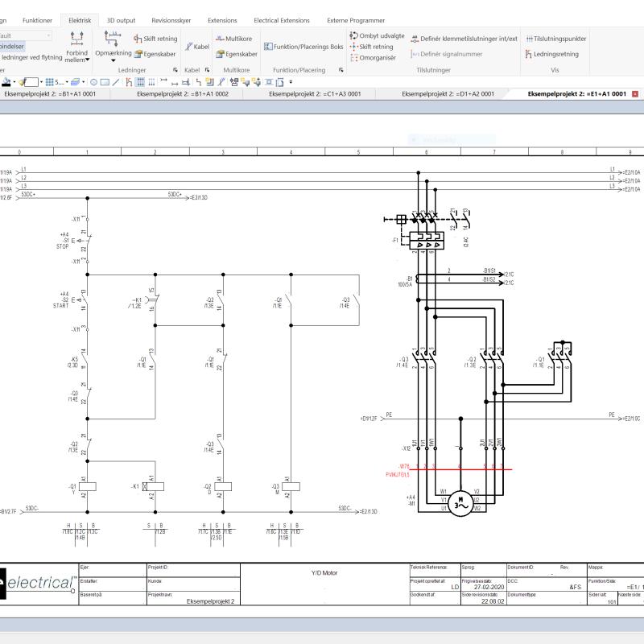Open Egenskaber in the Multikore group
Viewport: 644px width, 644px height.
pyautogui.click(x=237, y=54)
